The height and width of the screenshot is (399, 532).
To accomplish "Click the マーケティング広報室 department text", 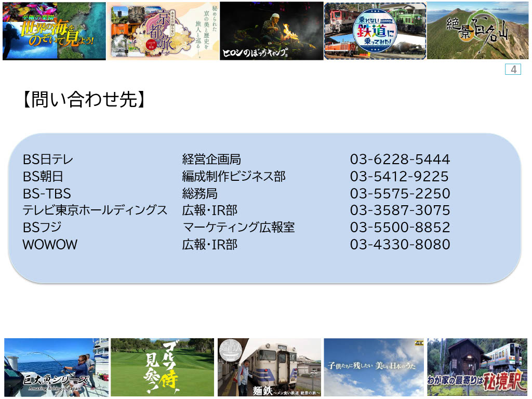I will (238, 228).
